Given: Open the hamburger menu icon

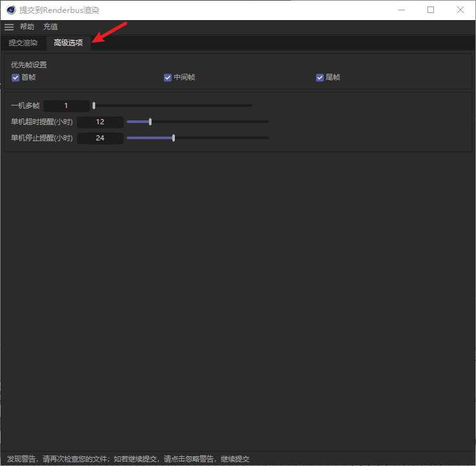Looking at the screenshot, I should pos(9,27).
